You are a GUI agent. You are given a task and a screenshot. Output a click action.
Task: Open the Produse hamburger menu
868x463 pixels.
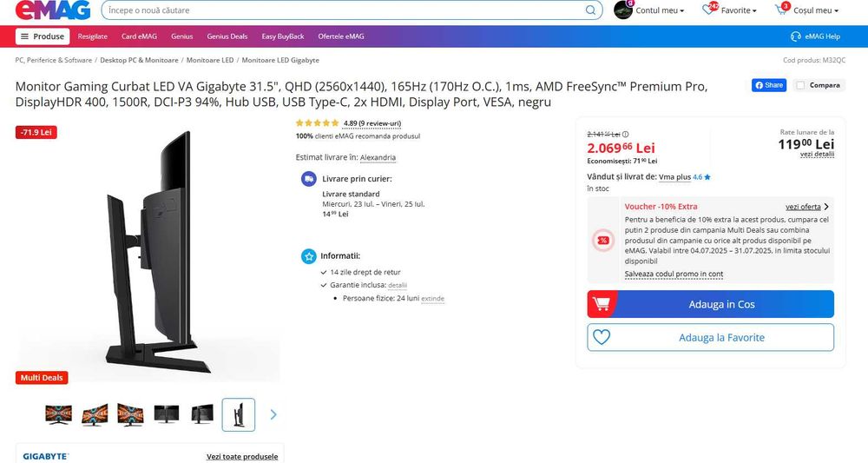point(43,36)
